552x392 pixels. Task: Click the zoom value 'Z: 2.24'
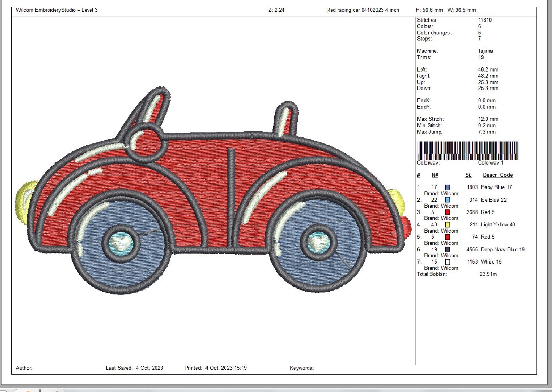276,10
